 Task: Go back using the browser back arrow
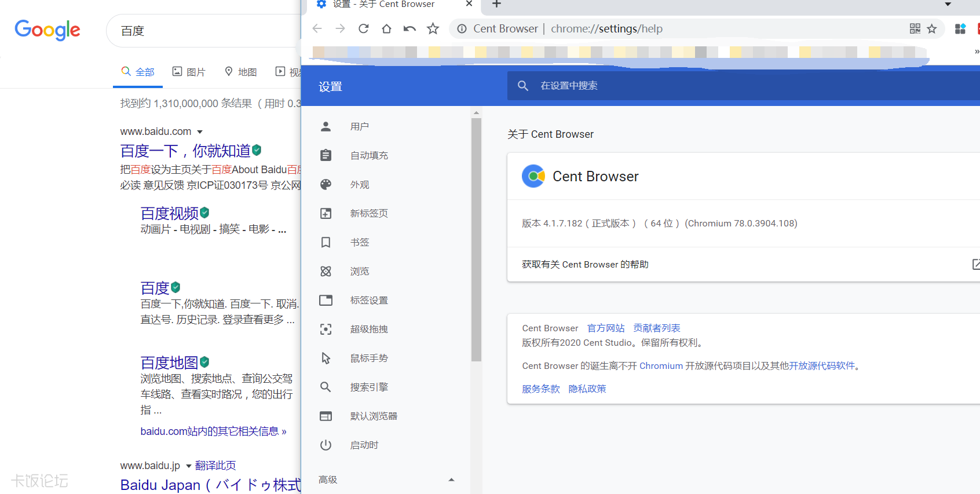[x=317, y=28]
